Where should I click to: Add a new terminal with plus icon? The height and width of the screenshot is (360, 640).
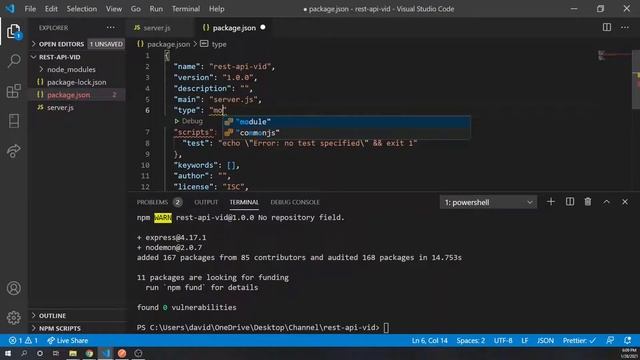[551, 202]
